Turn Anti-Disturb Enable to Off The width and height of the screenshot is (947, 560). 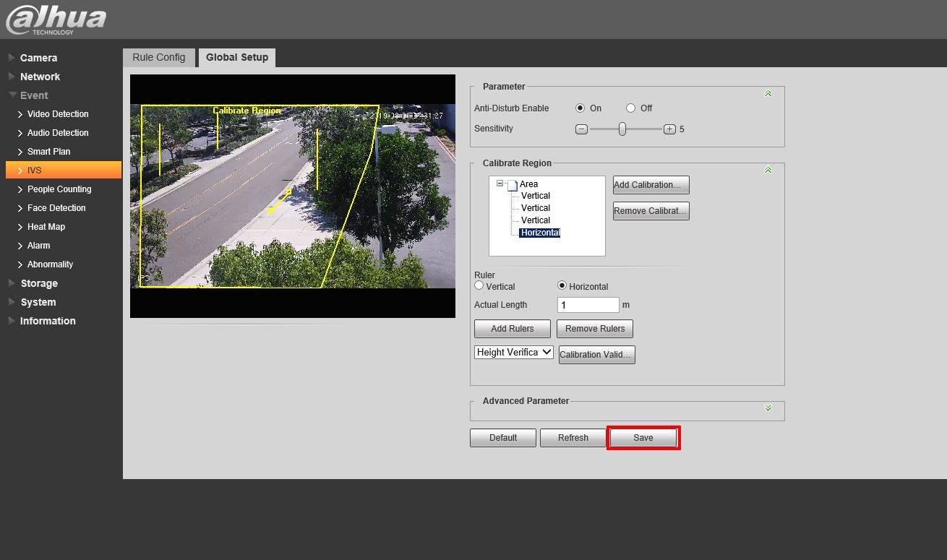[x=630, y=108]
